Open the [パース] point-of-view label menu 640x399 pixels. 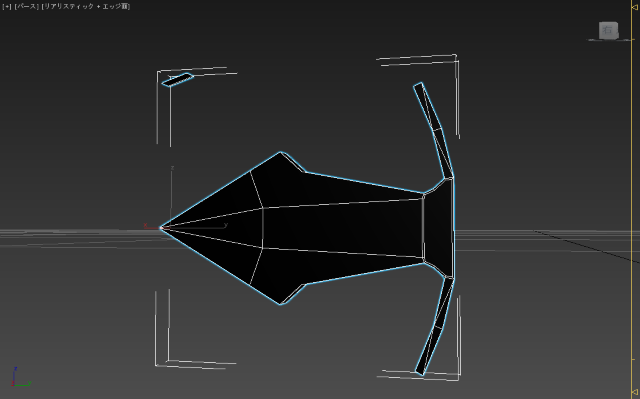point(27,7)
